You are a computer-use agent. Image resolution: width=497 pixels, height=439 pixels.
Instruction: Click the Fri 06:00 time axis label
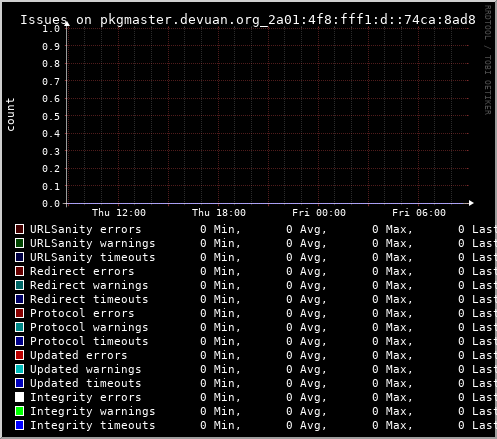[419, 213]
